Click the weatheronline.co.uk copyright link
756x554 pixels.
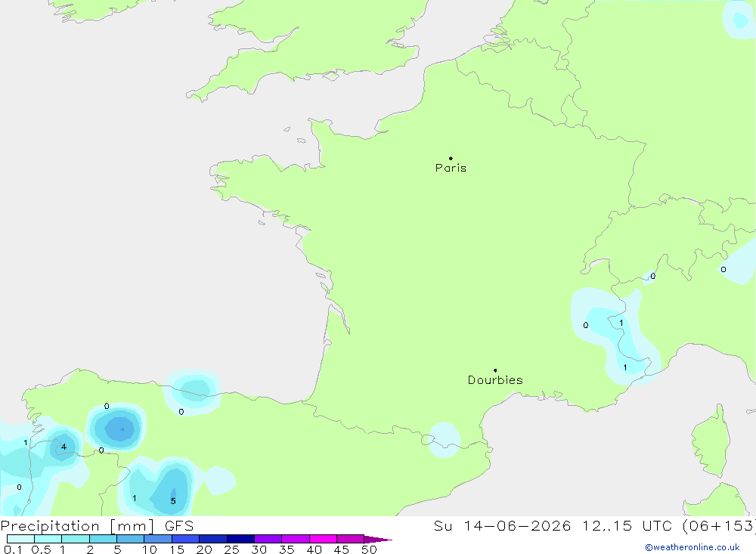pyautogui.click(x=692, y=547)
